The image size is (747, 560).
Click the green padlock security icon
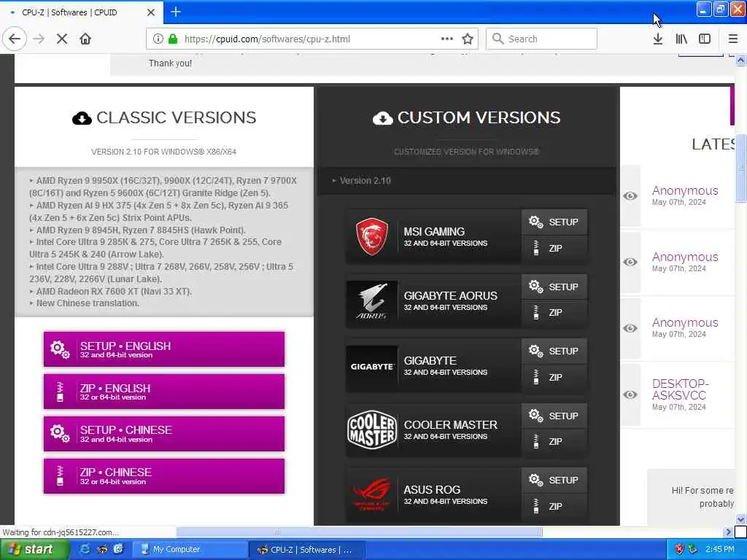point(173,39)
